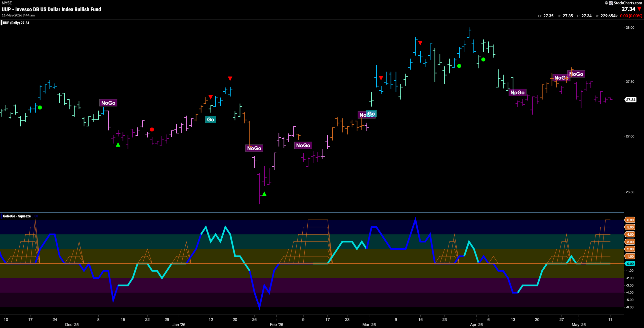Click the date stamp 11-May-2026 9:44:am

(18, 15)
